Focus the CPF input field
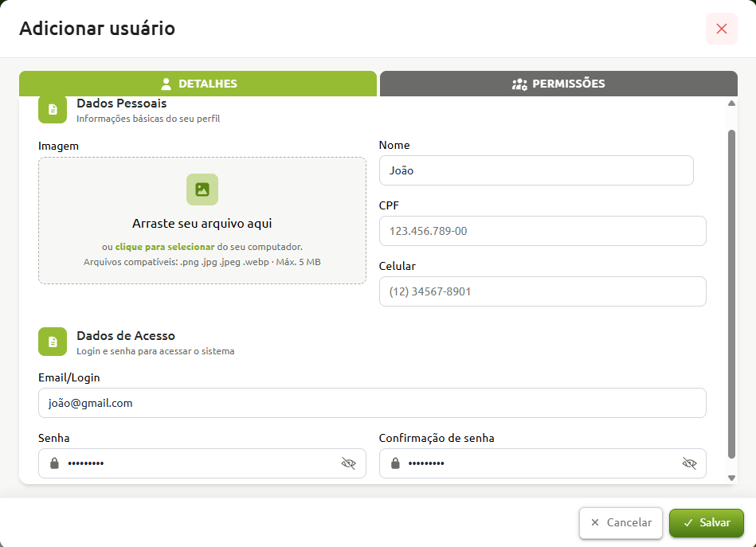This screenshot has width=756, height=547. pos(543,231)
